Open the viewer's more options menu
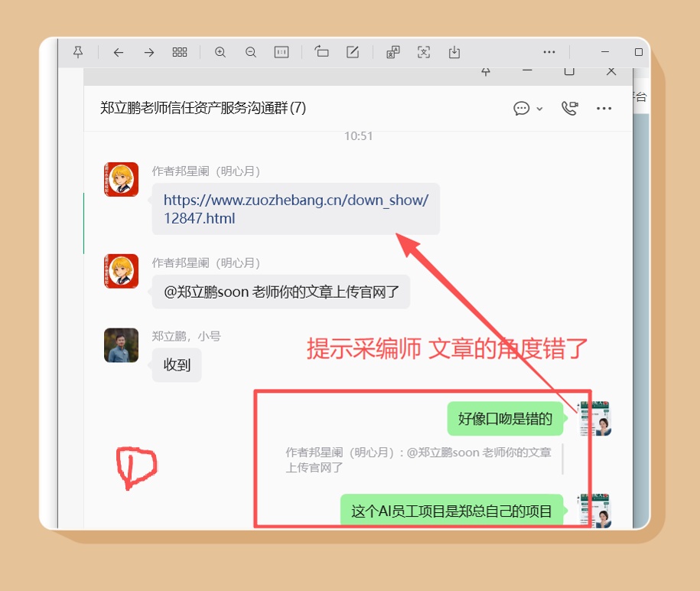The width and height of the screenshot is (700, 591). pos(549,52)
